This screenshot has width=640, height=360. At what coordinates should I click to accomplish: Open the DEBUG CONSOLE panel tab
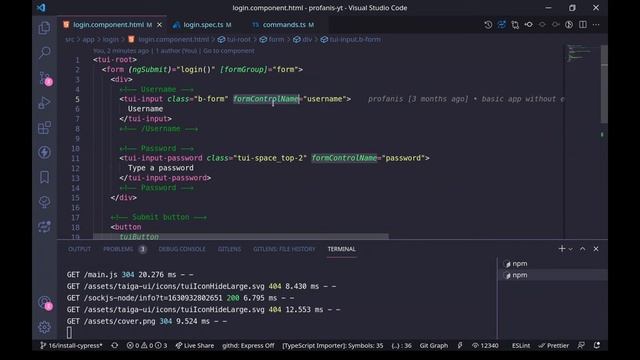click(x=182, y=249)
